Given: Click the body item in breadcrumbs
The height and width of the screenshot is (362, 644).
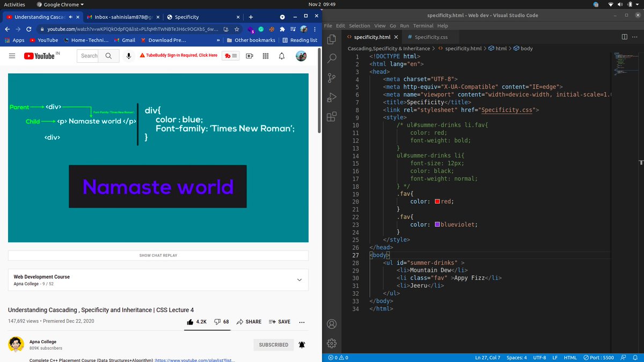Looking at the screenshot, I should [523, 48].
